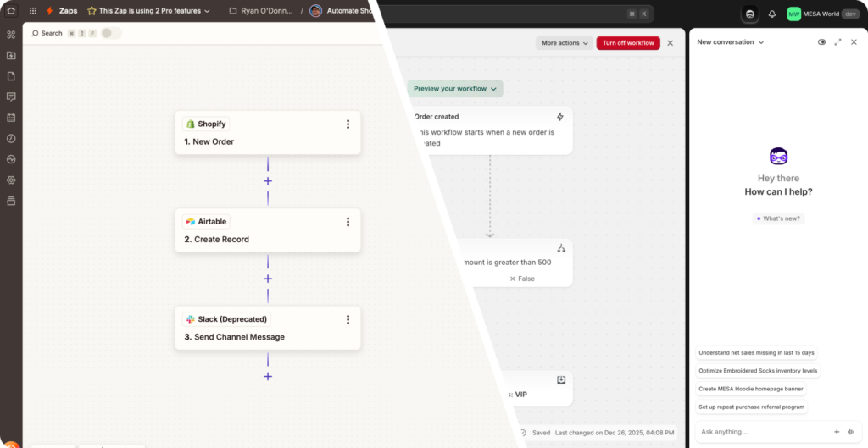This screenshot has width=868, height=448.
Task: Click the dev environment badge
Action: click(851, 14)
